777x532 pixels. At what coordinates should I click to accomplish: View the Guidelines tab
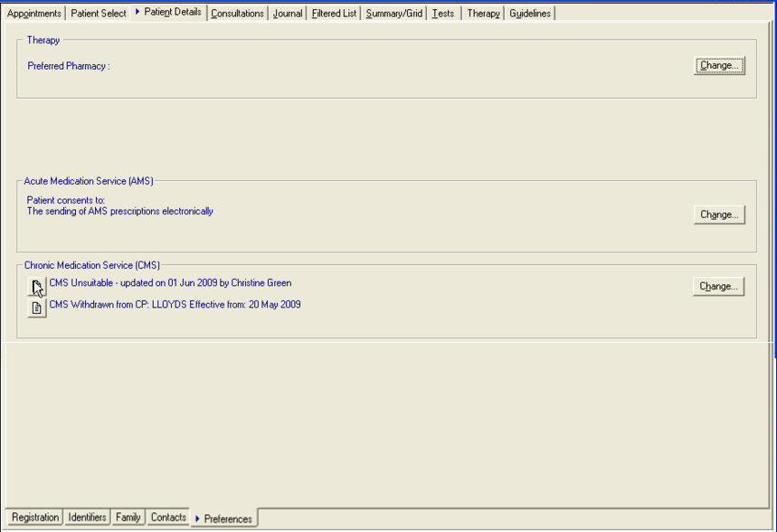pyautogui.click(x=530, y=14)
